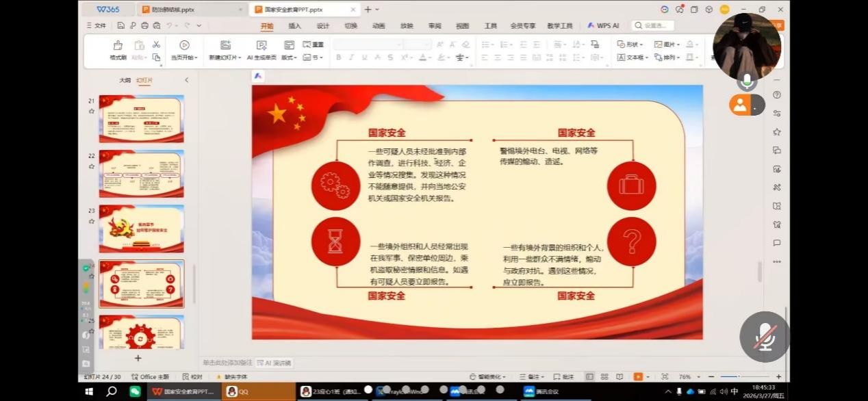Click the WPS AI button

[603, 25]
